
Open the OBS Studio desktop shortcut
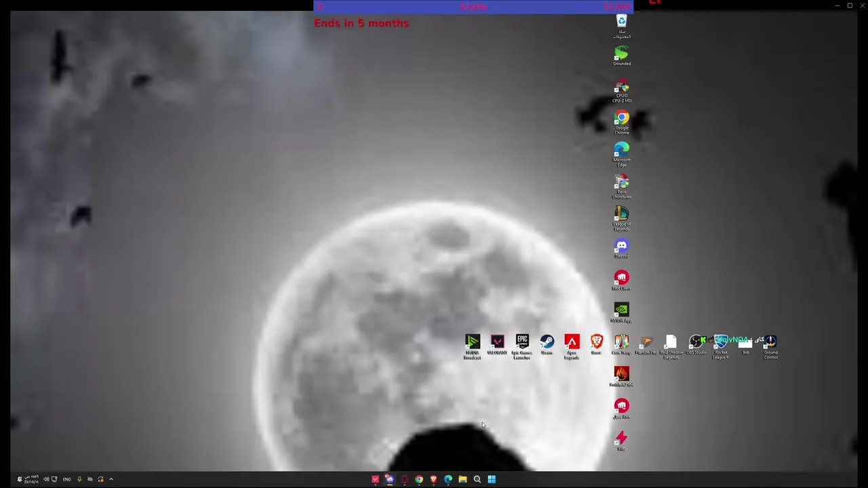pos(696,344)
